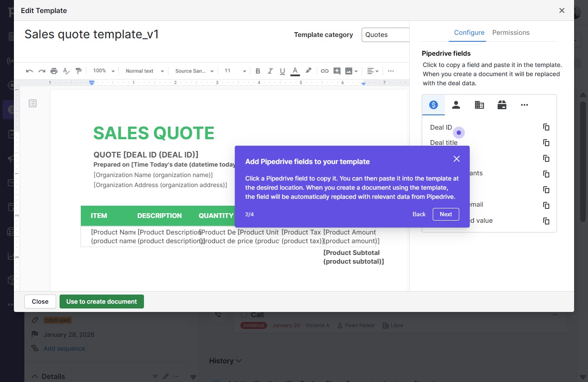Collapse the Details section in background page

(34, 376)
